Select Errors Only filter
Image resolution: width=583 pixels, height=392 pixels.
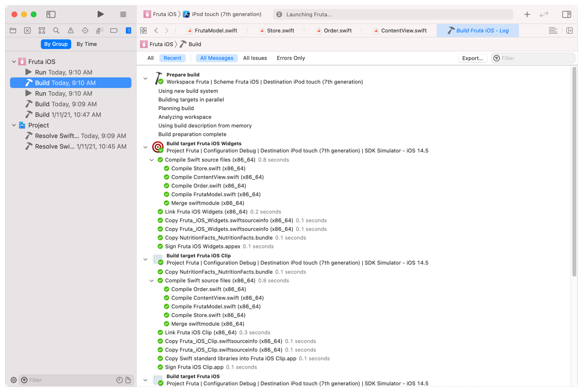291,58
